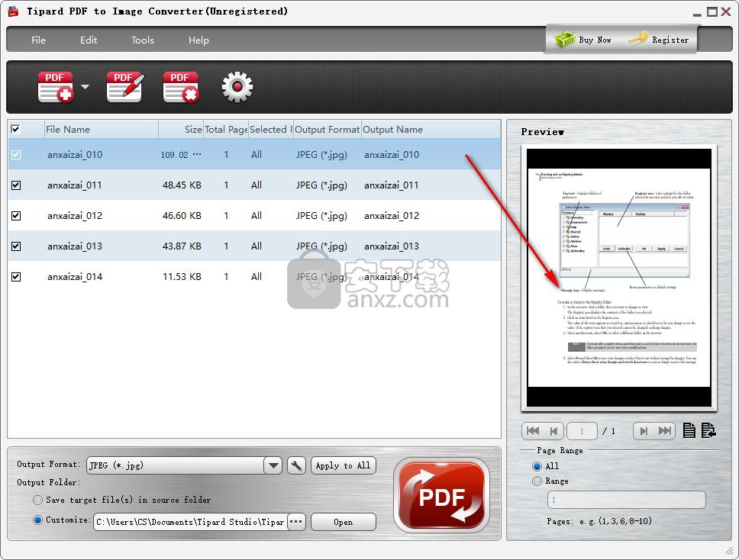Screen dimensions: 739x560
Task: Click JPEG (*.jpg) format of anxaizai_012
Action: coord(321,216)
